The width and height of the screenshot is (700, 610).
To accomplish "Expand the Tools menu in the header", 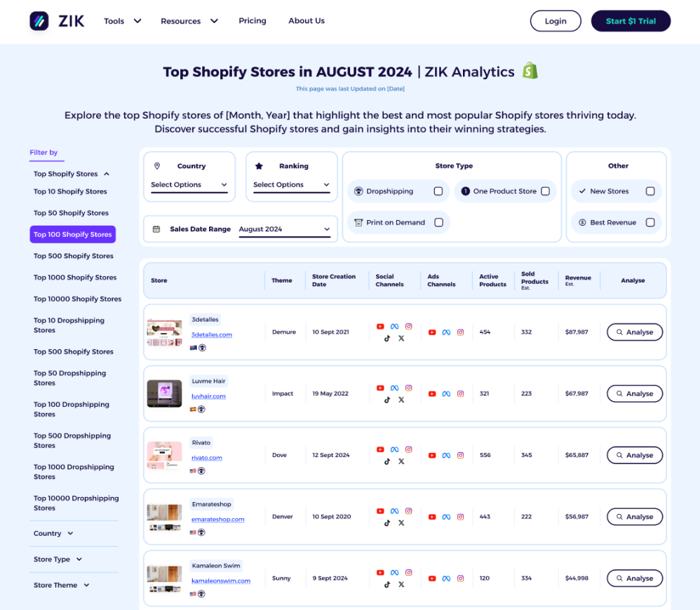I will (123, 21).
